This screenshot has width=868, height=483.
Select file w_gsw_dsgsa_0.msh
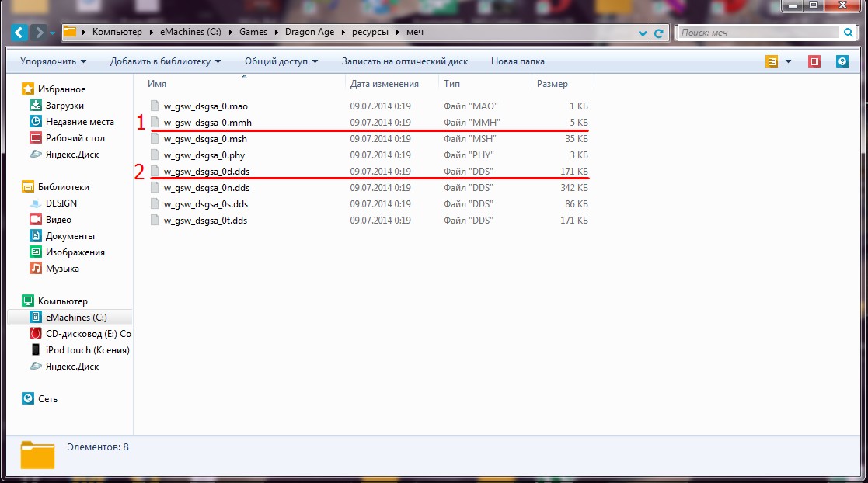[205, 139]
